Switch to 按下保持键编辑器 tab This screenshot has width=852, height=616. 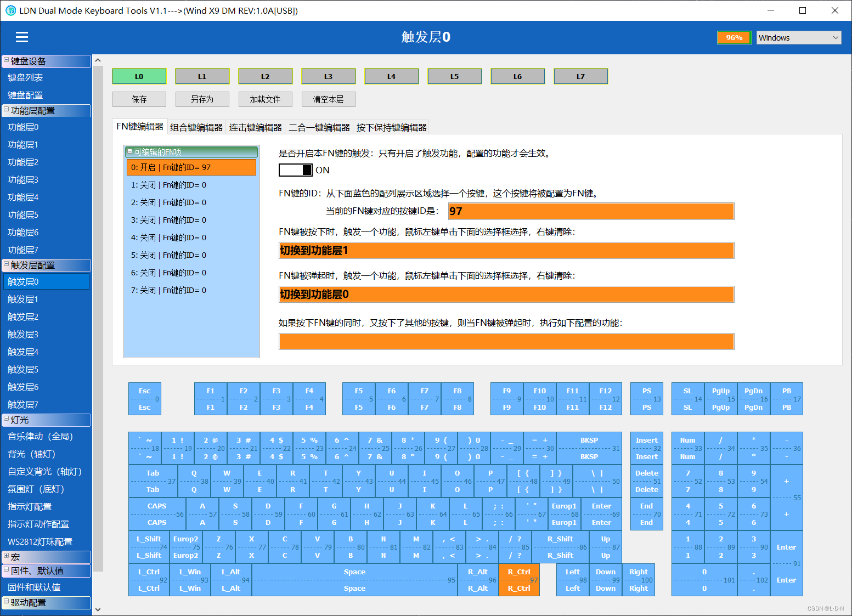pyautogui.click(x=391, y=127)
